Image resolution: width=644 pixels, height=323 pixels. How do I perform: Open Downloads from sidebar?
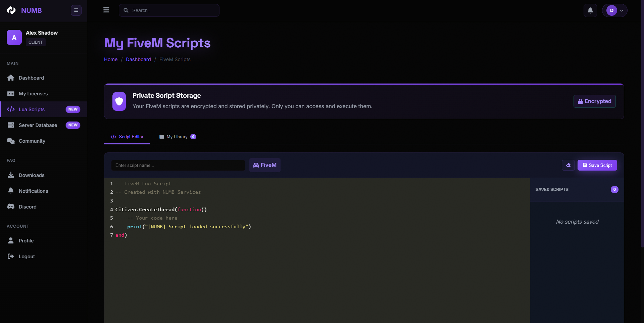44,175
